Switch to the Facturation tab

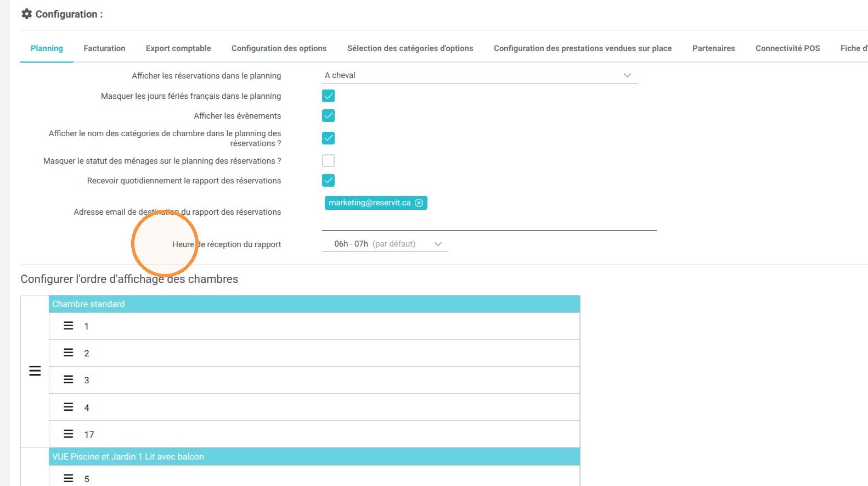104,48
